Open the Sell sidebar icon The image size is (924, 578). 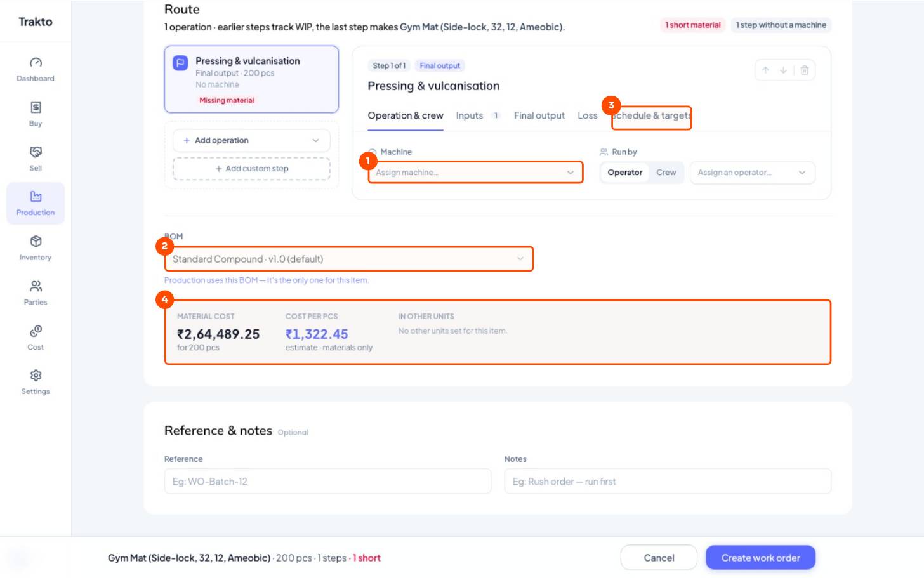pos(36,152)
